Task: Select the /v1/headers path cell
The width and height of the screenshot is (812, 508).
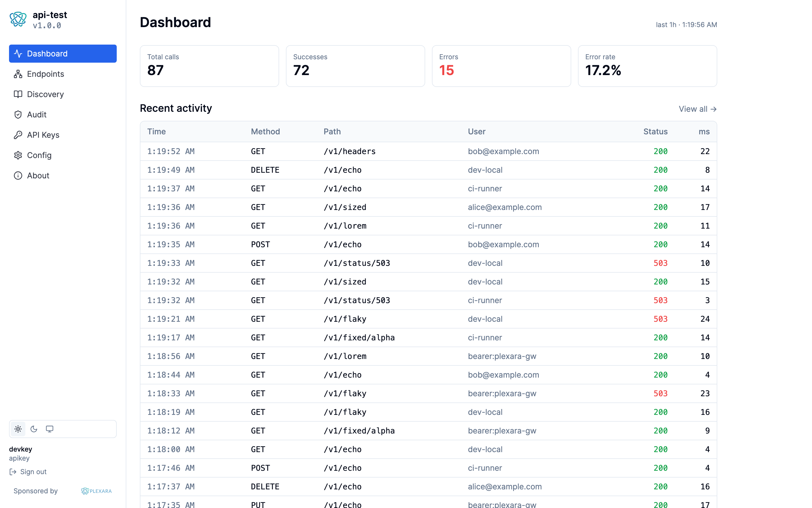Action: [x=349, y=151]
